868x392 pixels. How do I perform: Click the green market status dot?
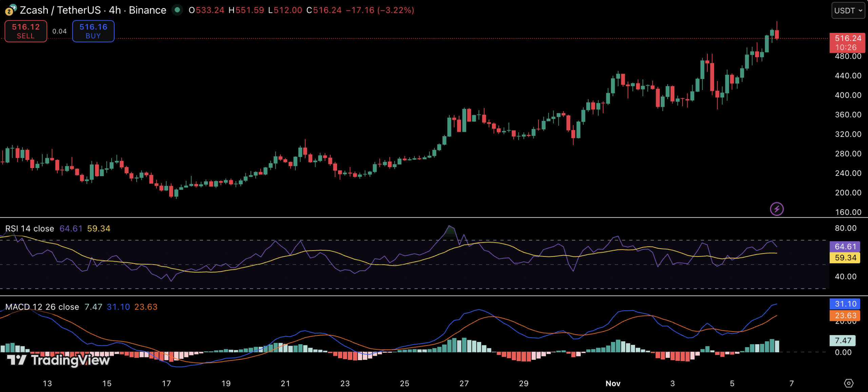point(177,10)
